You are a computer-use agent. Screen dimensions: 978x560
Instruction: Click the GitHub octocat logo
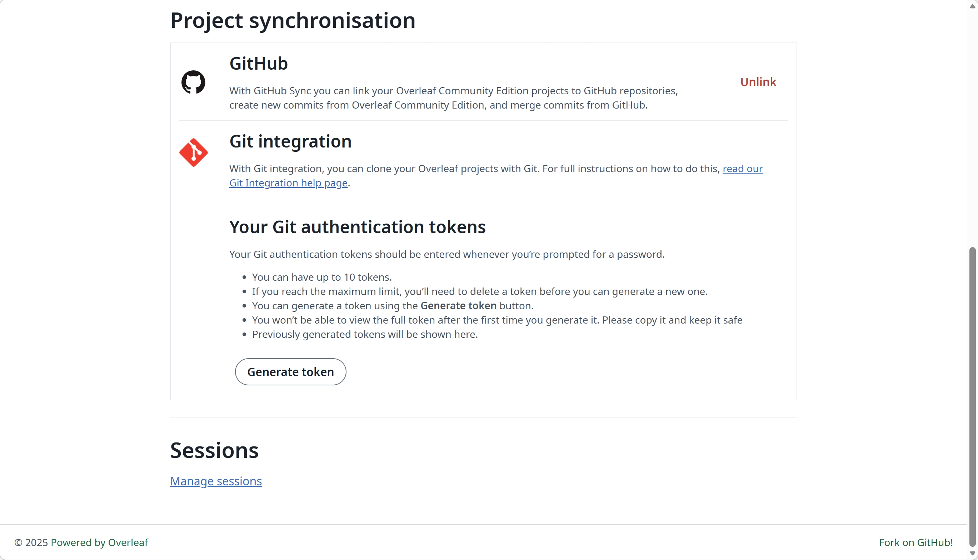193,82
